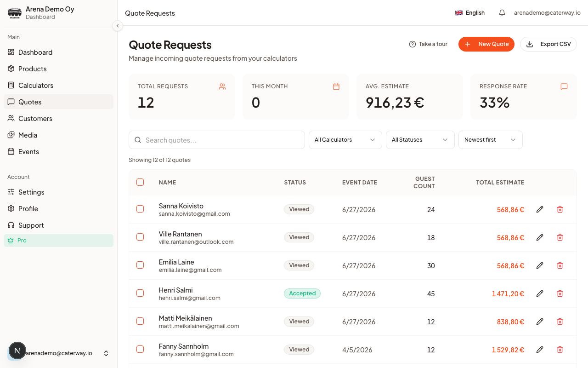Collapse the sidebar with the arrow icon
Image resolution: width=588 pixels, height=368 pixels.
point(118,26)
